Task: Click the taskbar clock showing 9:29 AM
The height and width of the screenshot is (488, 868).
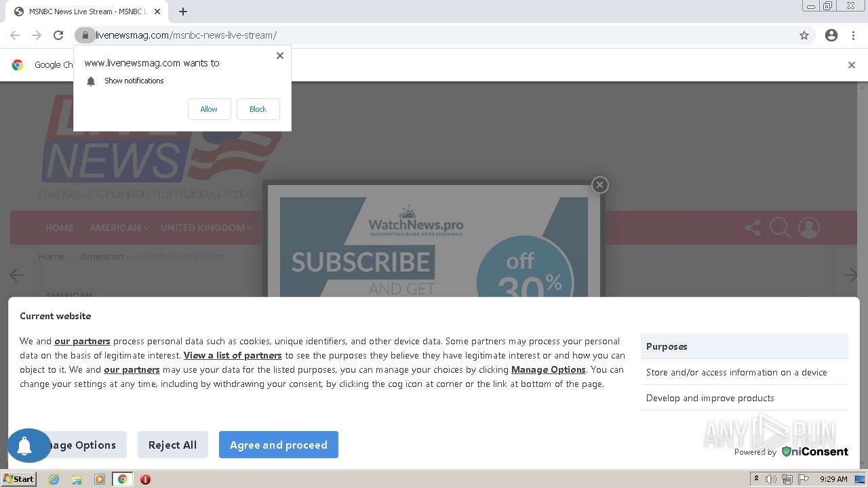Action: click(x=833, y=479)
